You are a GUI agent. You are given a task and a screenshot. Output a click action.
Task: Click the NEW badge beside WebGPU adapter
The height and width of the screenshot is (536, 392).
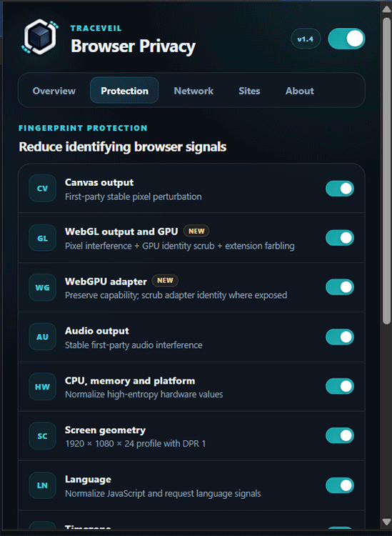pyautogui.click(x=165, y=281)
